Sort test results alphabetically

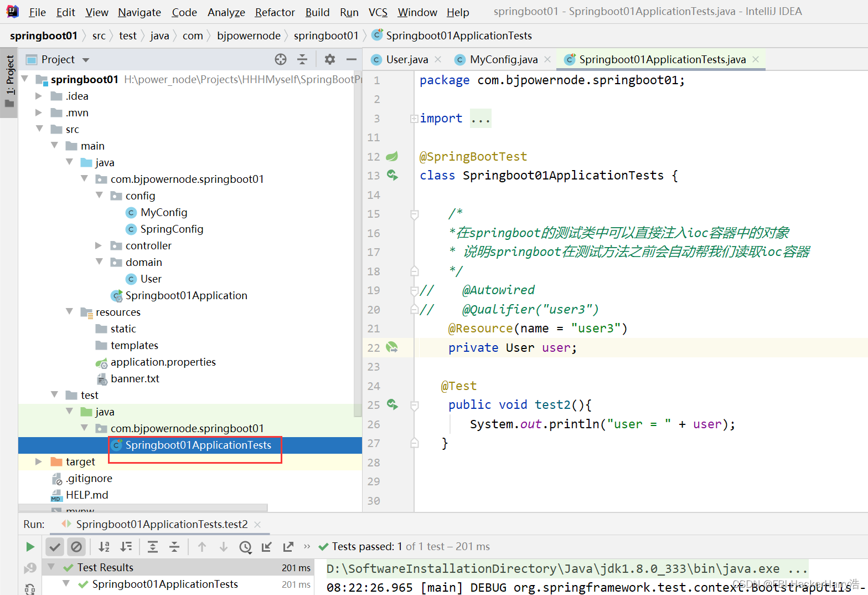[104, 547]
